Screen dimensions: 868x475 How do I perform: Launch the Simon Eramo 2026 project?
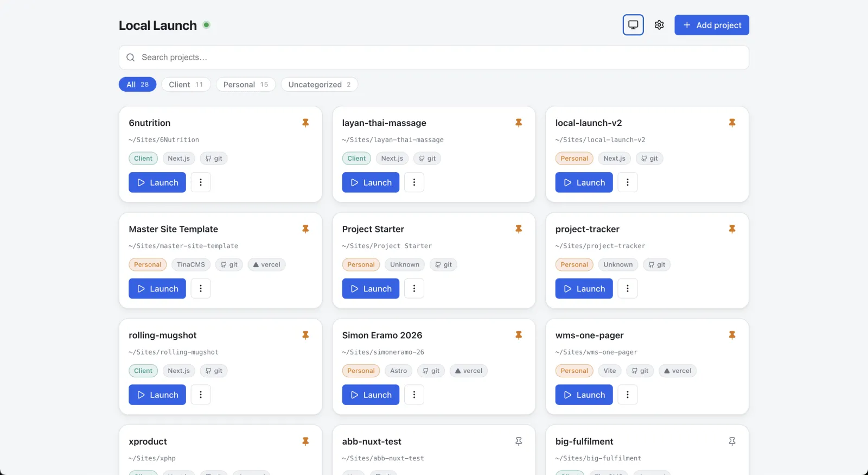[x=371, y=395]
